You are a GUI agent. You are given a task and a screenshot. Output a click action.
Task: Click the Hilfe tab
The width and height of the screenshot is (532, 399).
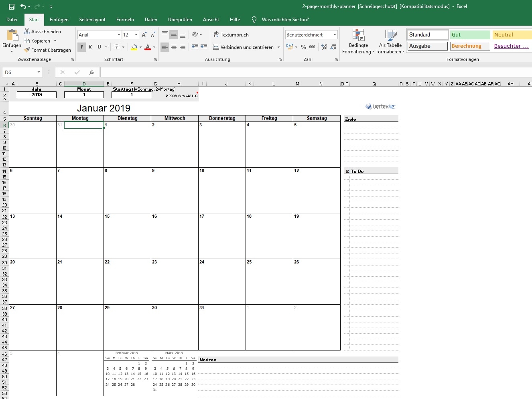coord(235,19)
